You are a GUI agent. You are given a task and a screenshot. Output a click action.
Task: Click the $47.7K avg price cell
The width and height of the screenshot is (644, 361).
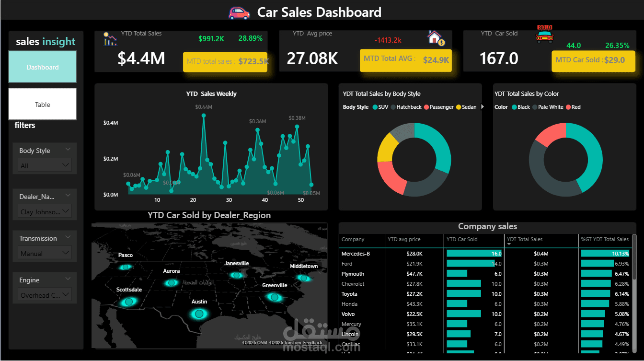pyautogui.click(x=414, y=274)
